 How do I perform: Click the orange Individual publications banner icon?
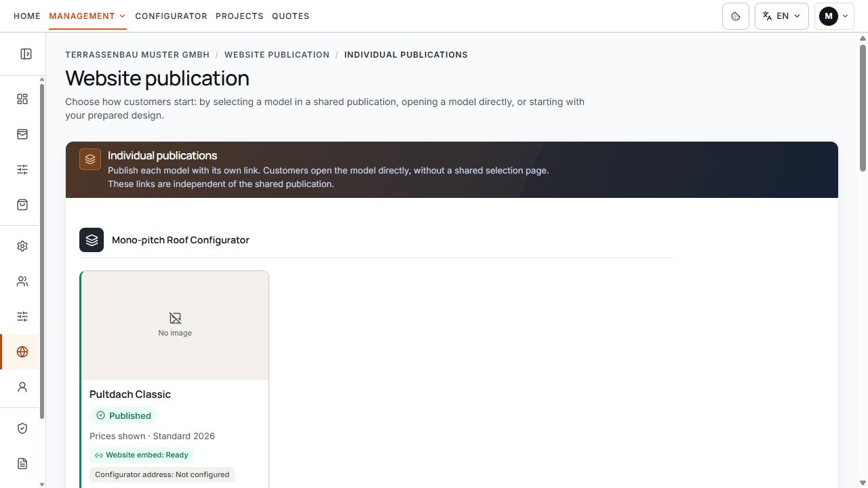tap(90, 159)
